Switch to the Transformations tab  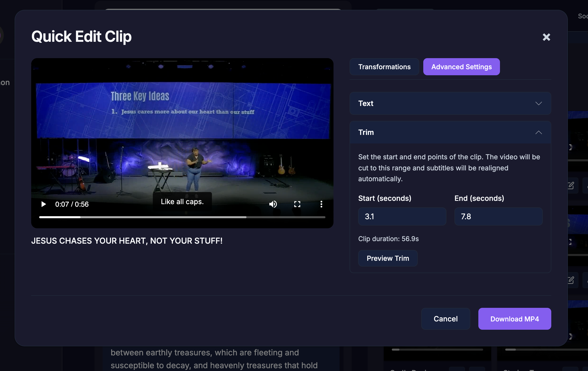coord(384,67)
